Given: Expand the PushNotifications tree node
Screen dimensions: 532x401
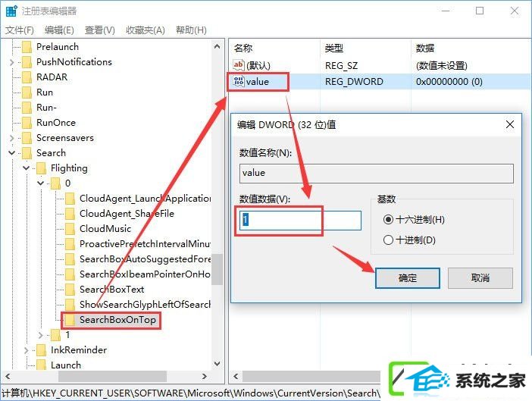Looking at the screenshot, I should (x=12, y=62).
